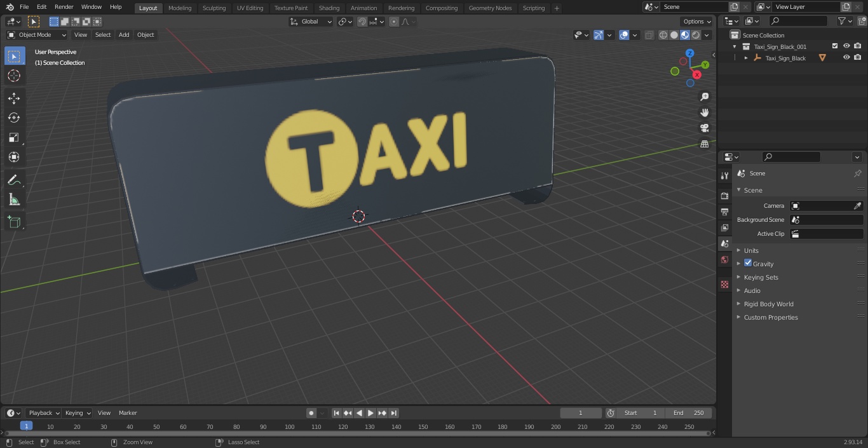Hide Taxi_Sign_Black object in viewport
The width and height of the screenshot is (868, 448).
[846, 58]
